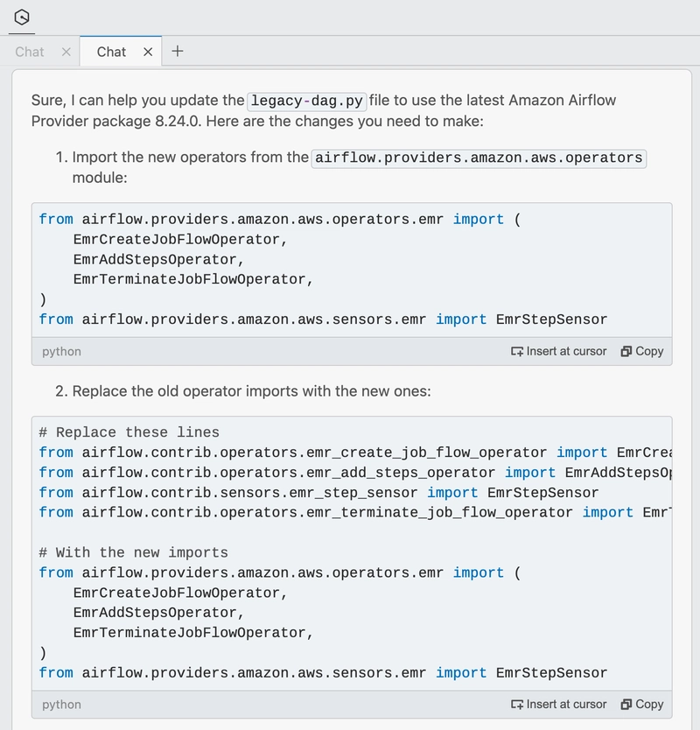Screen dimensions: 700x730
Task: Click the emr_add_steps_operator import line
Action: coord(355,473)
